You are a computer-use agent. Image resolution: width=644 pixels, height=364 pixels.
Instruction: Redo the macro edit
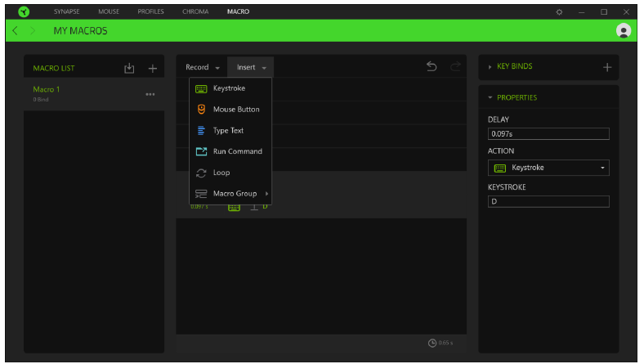[455, 66]
